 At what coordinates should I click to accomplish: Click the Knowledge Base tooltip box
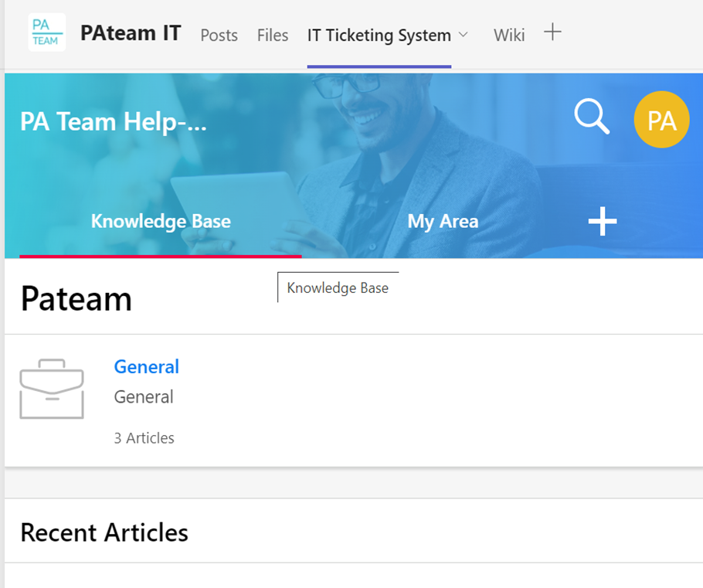[338, 288]
